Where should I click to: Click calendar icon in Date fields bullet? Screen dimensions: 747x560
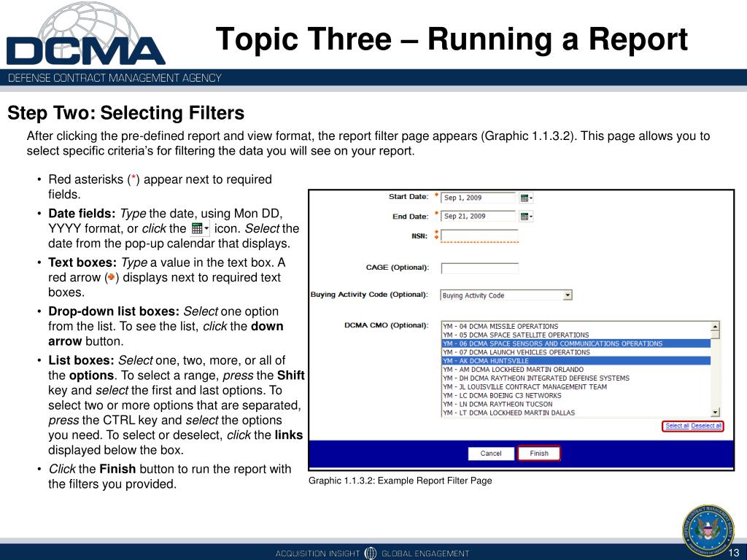click(x=200, y=228)
